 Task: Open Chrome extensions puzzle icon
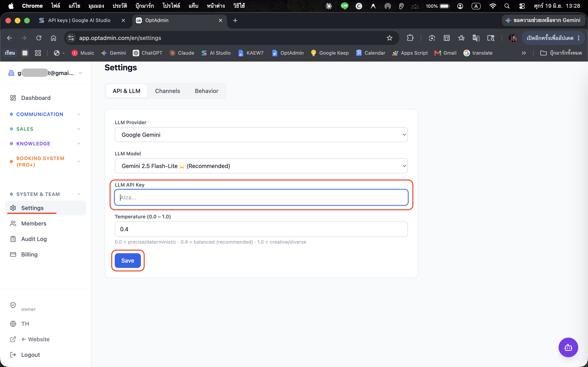pos(410,38)
